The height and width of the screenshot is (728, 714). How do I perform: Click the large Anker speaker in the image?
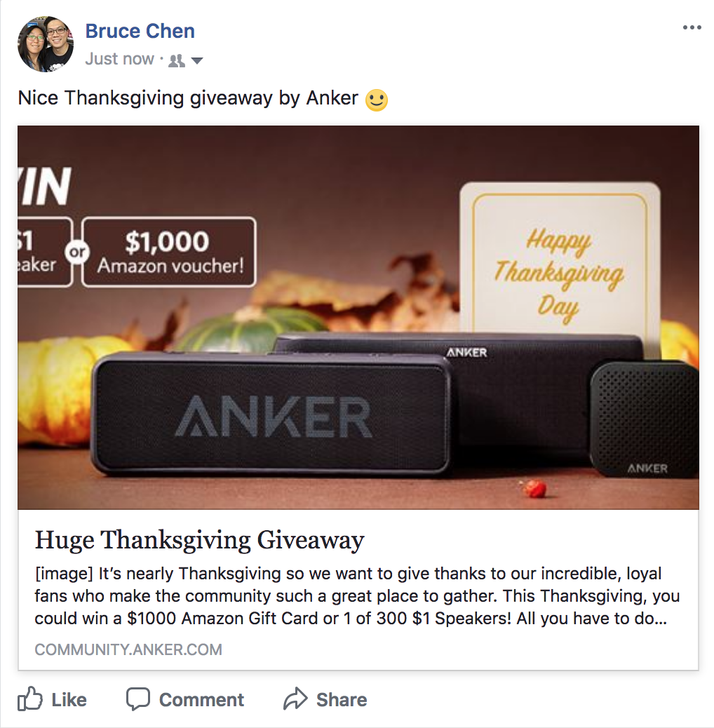point(271,414)
